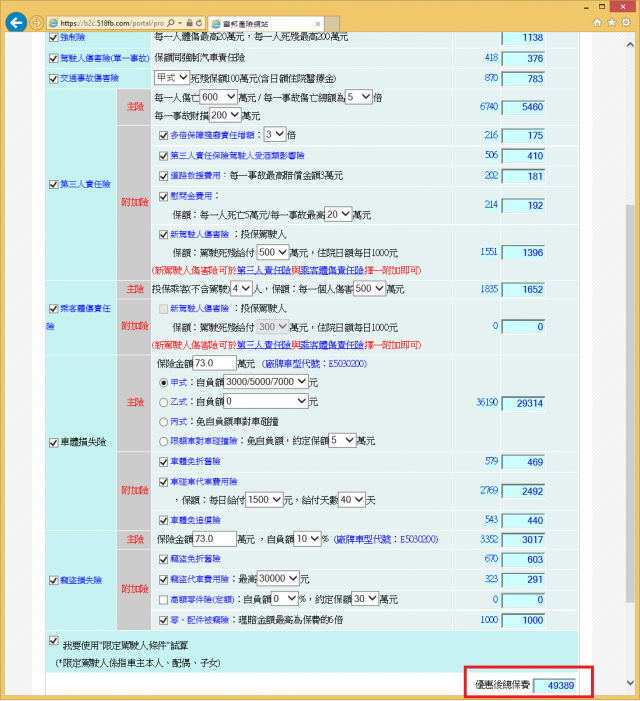Select 甲式 deductible radio button
This screenshot has height=701, width=640.
(x=164, y=383)
